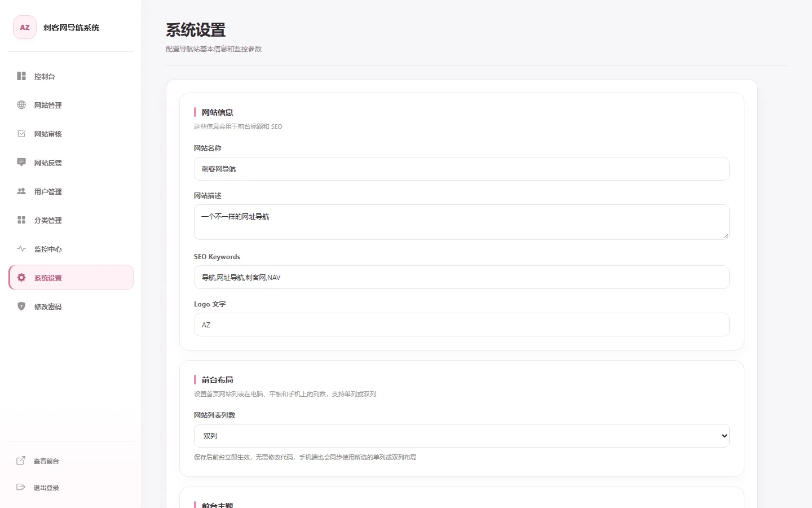The image size is (812, 508).
Task: Open 网站管理 from the sidebar
Action: (x=71, y=105)
